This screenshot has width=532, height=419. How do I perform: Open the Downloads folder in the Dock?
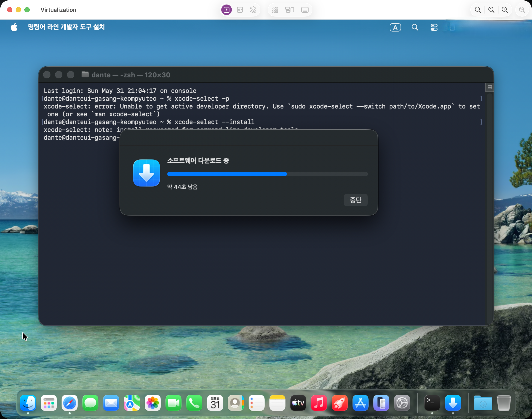[483, 403]
